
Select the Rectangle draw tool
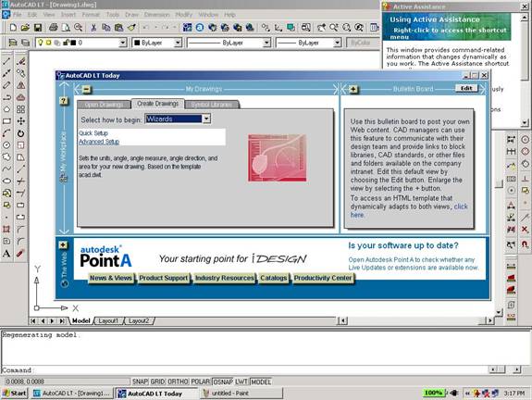click(6, 121)
